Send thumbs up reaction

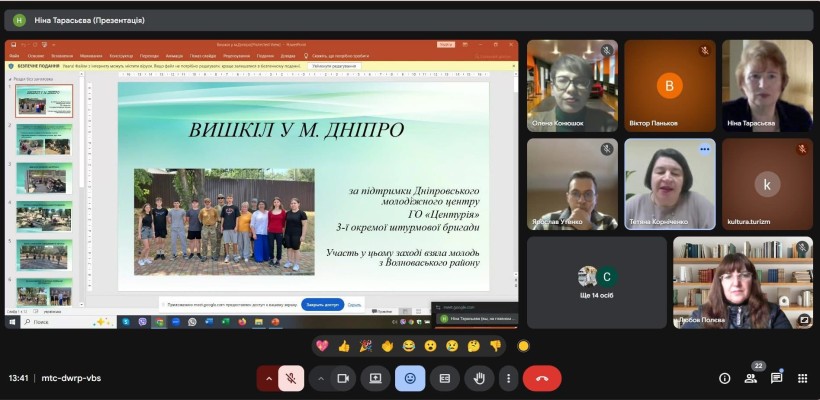pos(344,346)
